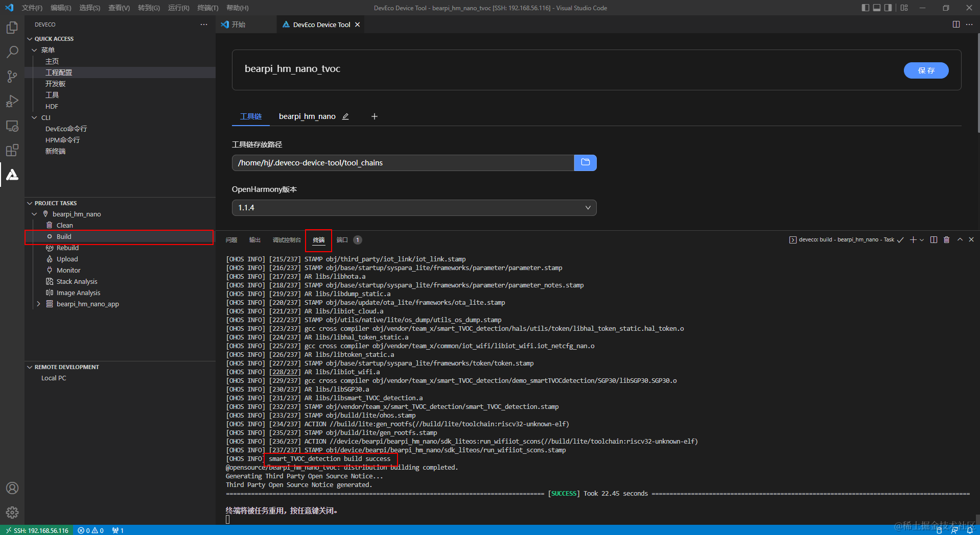Collapse the 菜单 tree group

tap(34, 50)
